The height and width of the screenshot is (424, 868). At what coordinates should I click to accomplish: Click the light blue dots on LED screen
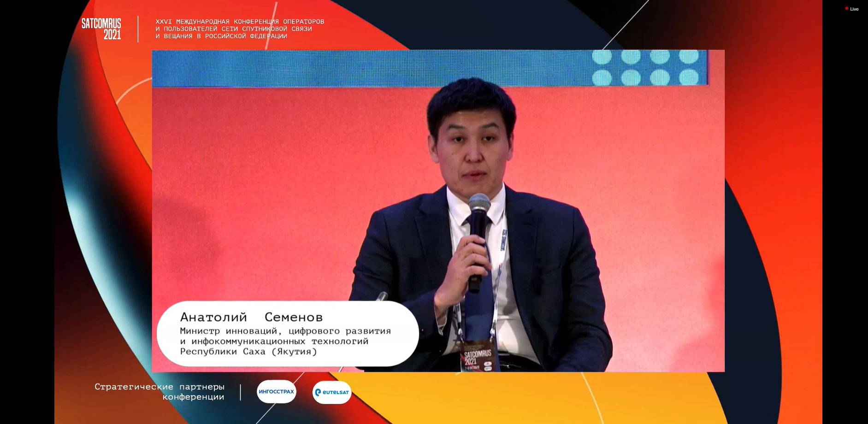tap(645, 67)
